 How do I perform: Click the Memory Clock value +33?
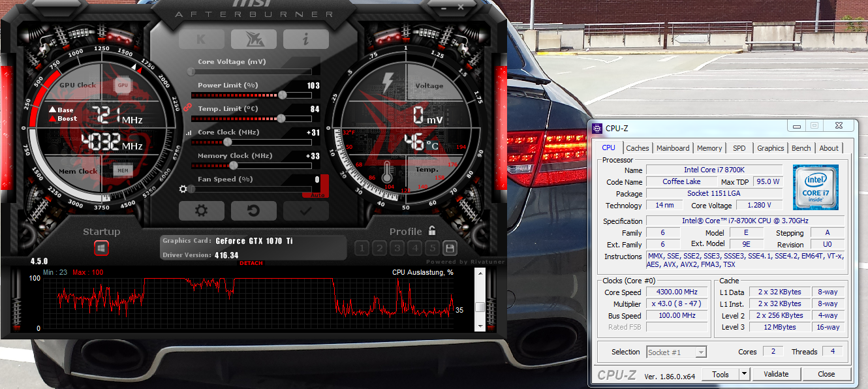(x=313, y=156)
